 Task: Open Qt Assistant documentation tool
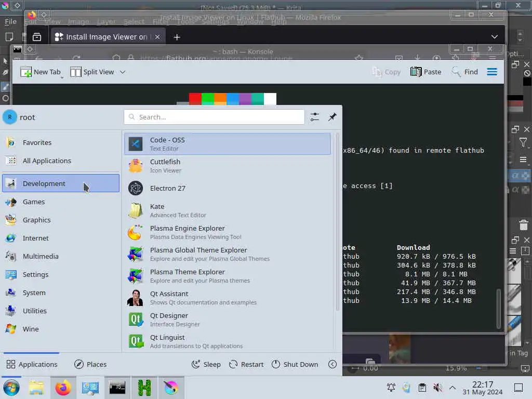[x=228, y=298]
